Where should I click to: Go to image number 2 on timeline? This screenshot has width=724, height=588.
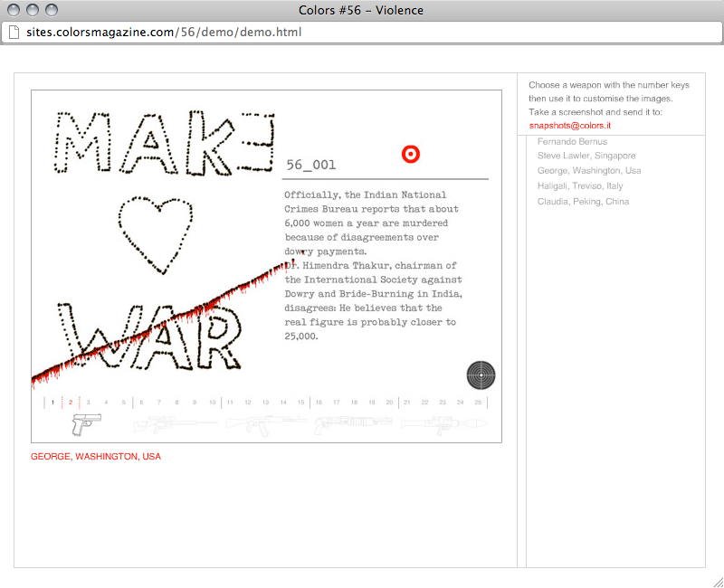71,403
